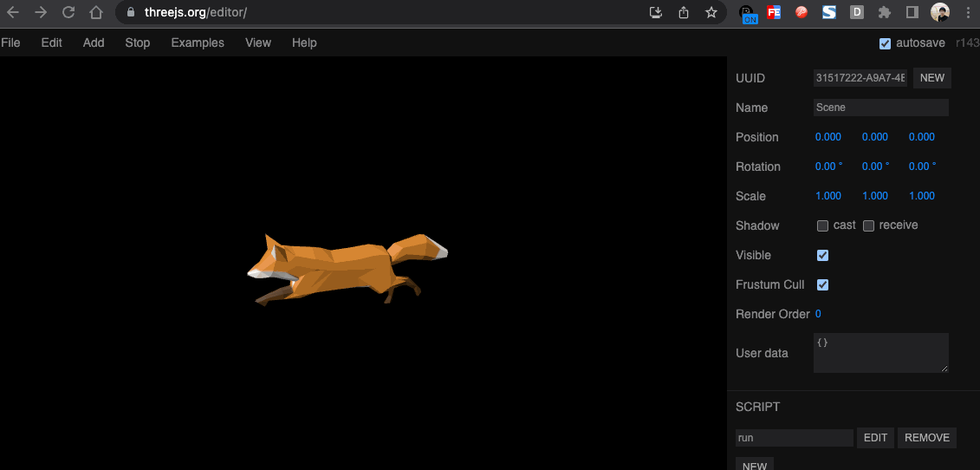Toggle the browser side panel icon
Screen dimensions: 980x470
(912, 12)
